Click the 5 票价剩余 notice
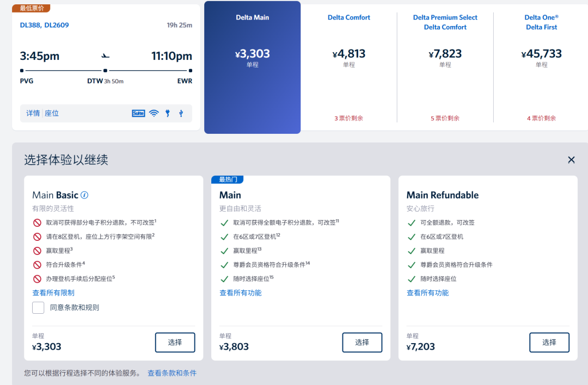Screen dimensions: 588x385 (x=445, y=119)
